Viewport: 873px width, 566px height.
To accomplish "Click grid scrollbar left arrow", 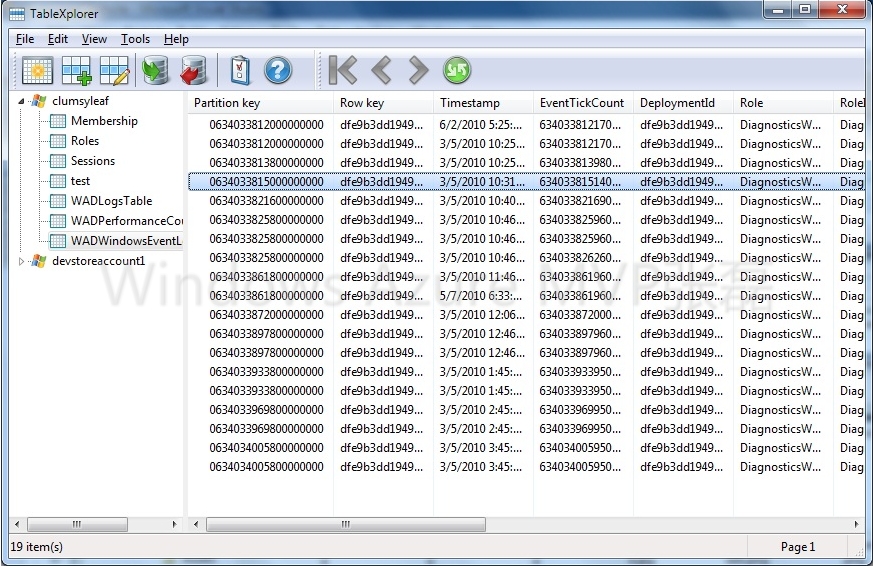I will coord(195,524).
